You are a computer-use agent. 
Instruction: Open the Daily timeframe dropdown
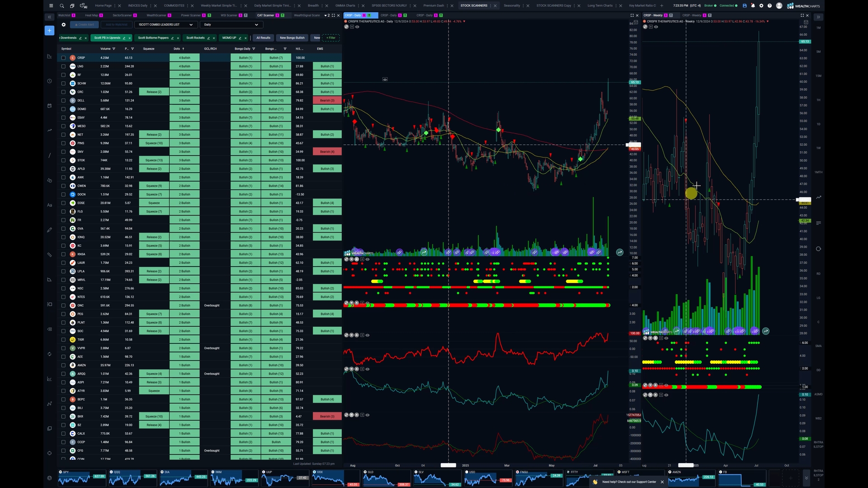[x=231, y=25]
